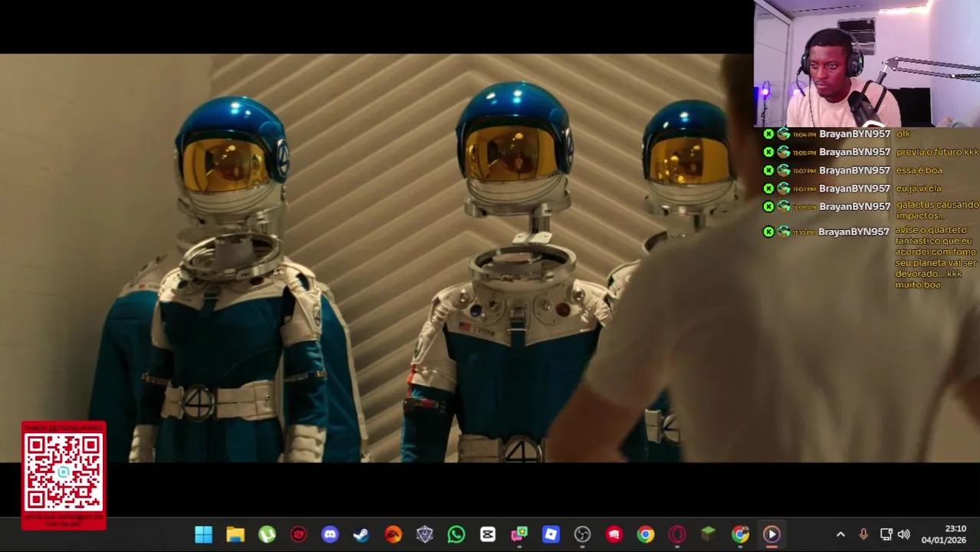The height and width of the screenshot is (552, 980).
Task: Switch to the active media player taskbar icon
Action: pos(771,534)
